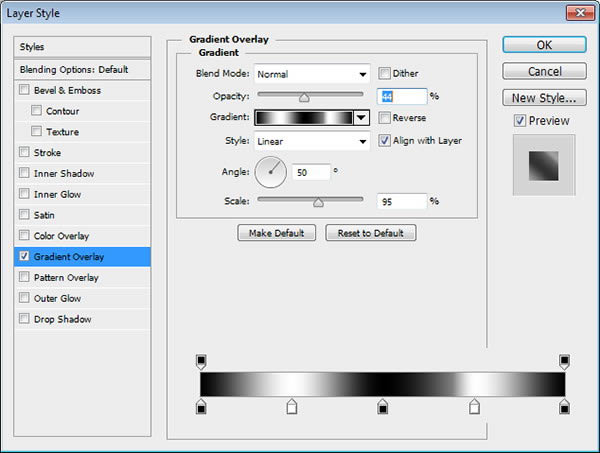Click the Opacity percentage field

pyautogui.click(x=402, y=96)
